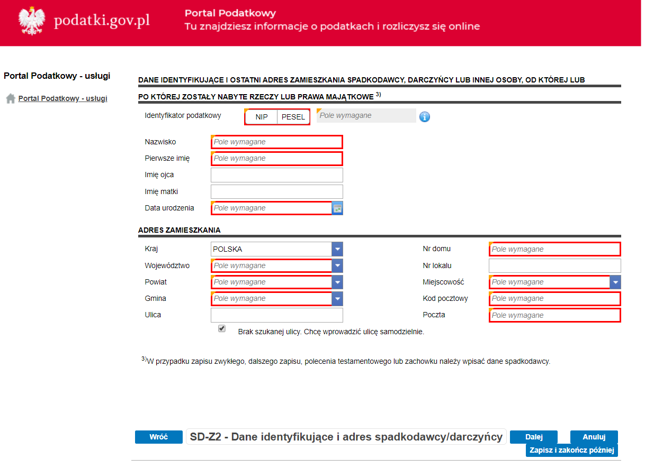
Task: Click the 'SD-Z2 - Dane identyfikujące' form title
Action: pos(346,437)
